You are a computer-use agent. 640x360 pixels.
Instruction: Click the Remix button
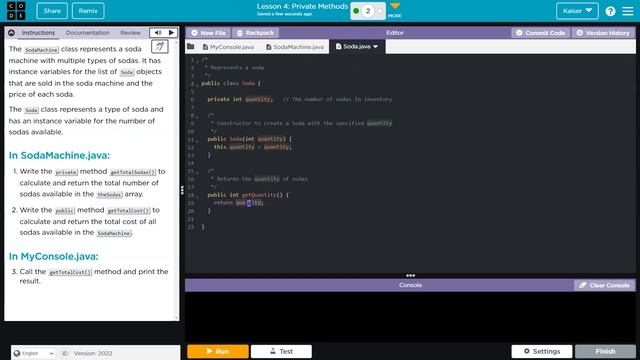coord(88,11)
